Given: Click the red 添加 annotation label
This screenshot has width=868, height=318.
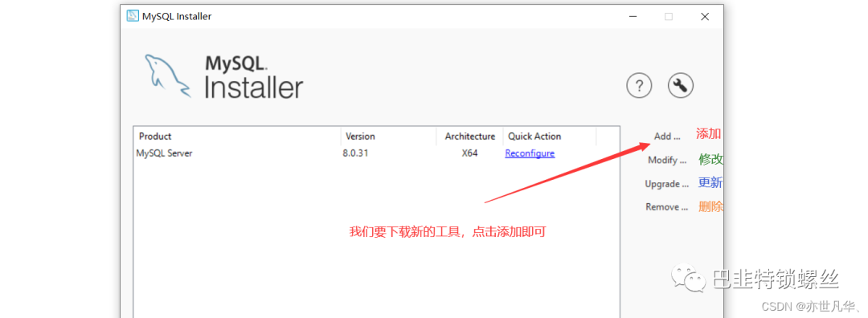Looking at the screenshot, I should pos(709,133).
